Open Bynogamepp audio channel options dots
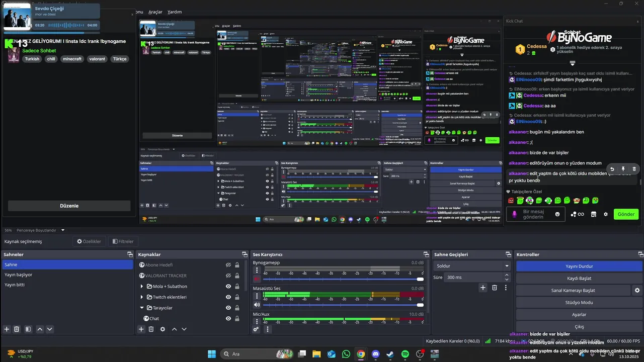644x362 pixels. tap(257, 270)
